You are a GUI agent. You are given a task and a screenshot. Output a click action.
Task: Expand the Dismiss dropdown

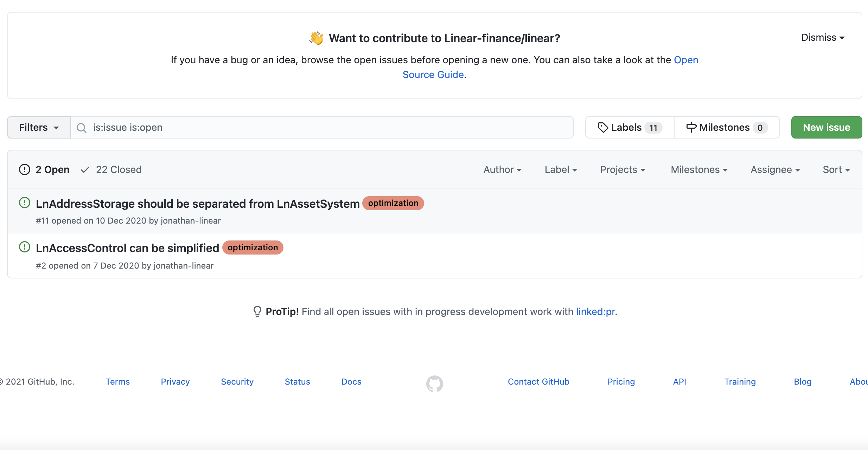click(823, 38)
